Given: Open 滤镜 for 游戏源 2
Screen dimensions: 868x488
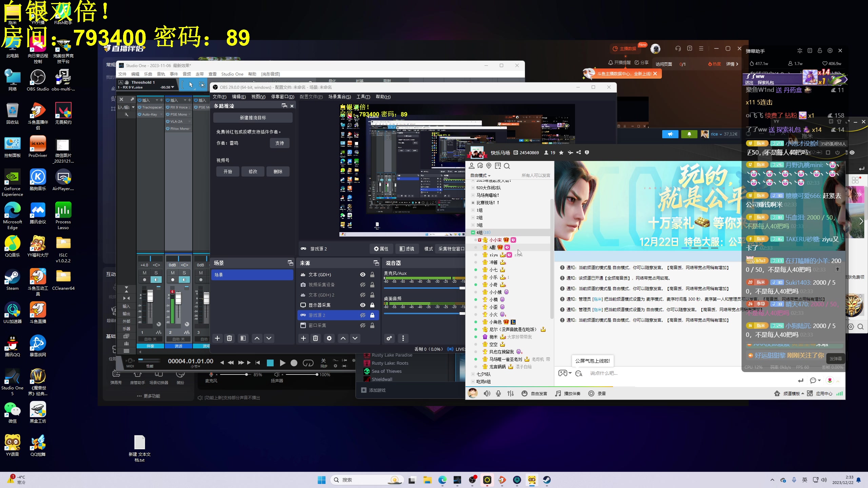Looking at the screenshot, I should [x=407, y=249].
